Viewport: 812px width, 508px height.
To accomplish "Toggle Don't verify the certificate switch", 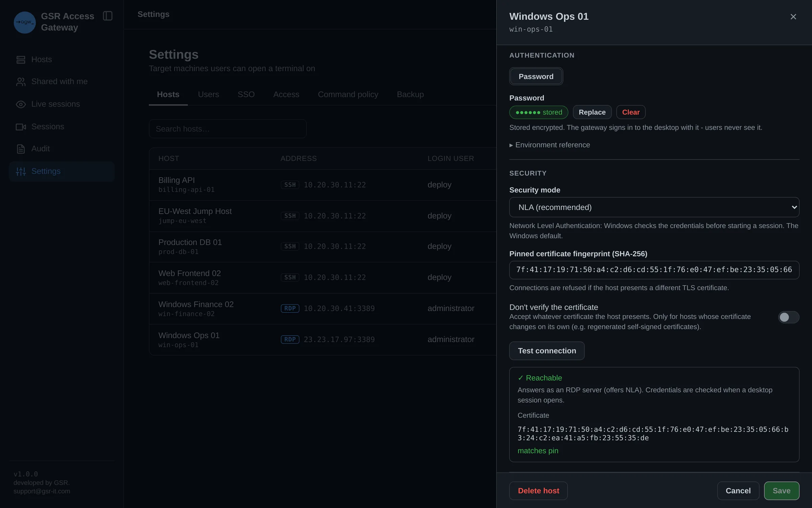I will pos(788,317).
